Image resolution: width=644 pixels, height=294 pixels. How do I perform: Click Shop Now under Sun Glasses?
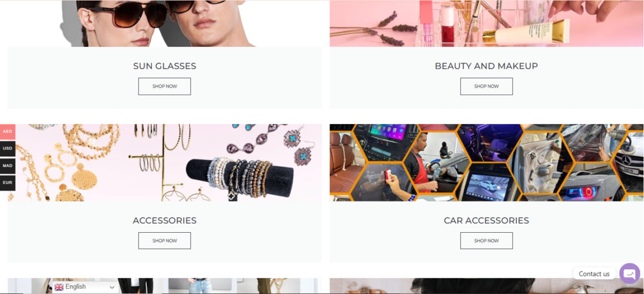click(x=164, y=87)
